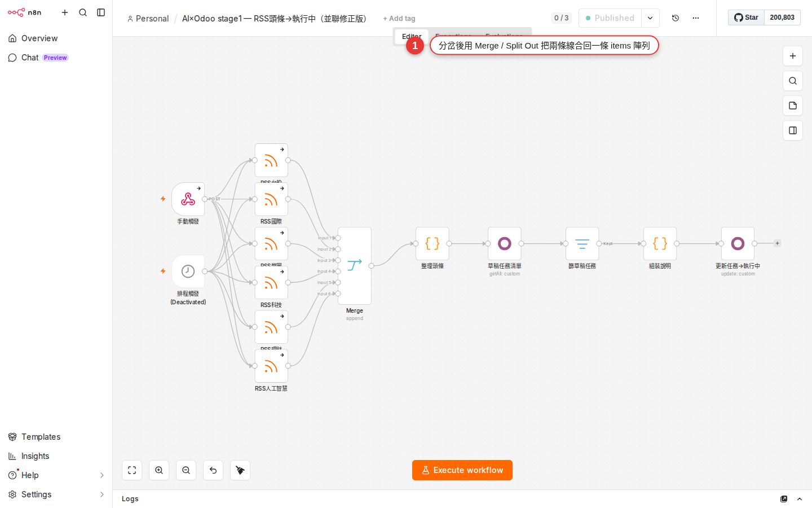Open the add node panel with plus button

(793, 56)
